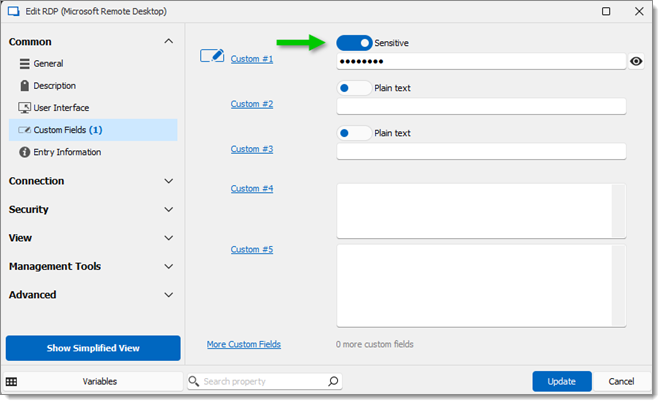Close the Edit RDP dialog

click(639, 11)
